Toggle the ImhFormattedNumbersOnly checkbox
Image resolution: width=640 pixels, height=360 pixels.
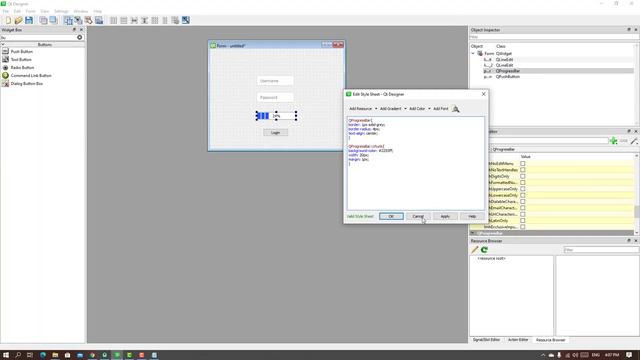(x=522, y=182)
